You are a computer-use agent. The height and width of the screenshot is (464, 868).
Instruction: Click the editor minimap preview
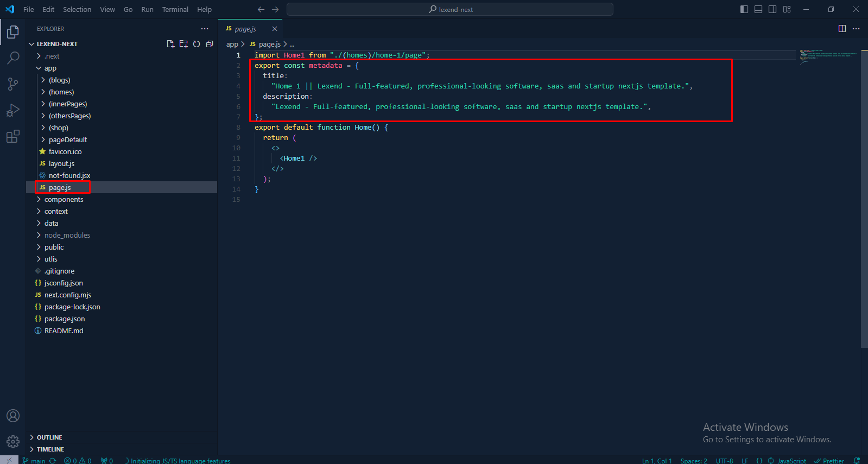828,56
